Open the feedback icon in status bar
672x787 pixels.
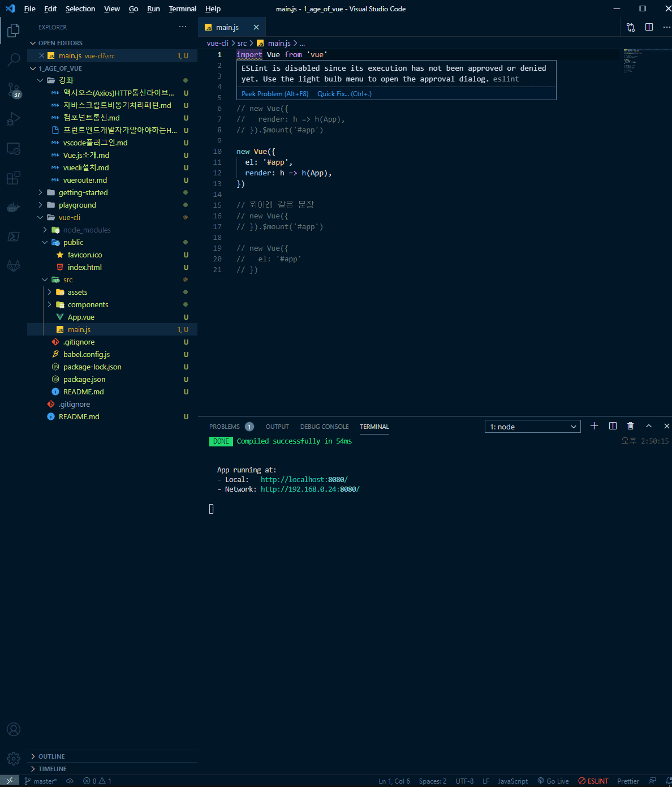point(653,781)
